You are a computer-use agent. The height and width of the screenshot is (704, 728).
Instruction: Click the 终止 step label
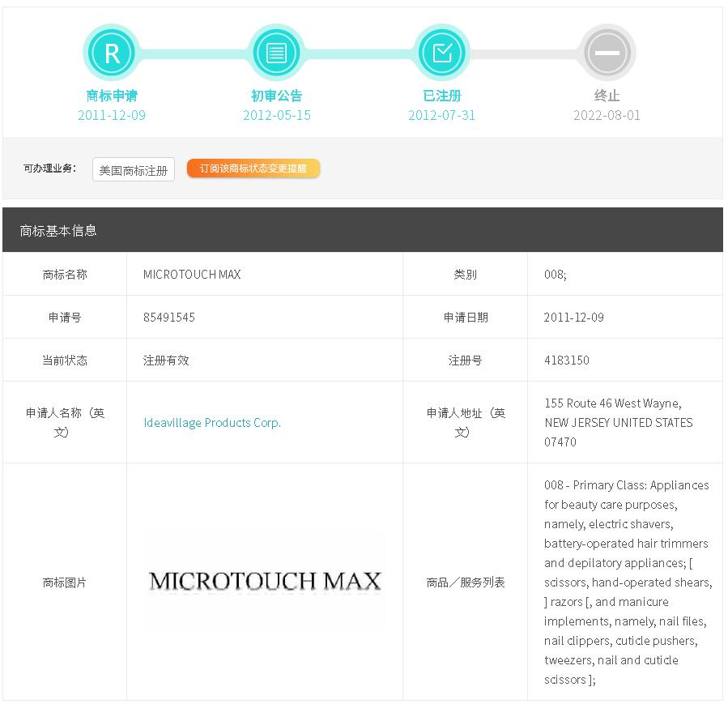coord(607,96)
